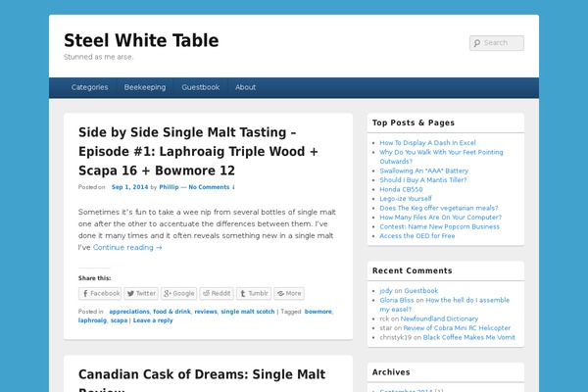
Task: Open the Side by Side Single Malt Tasting post
Action: [198, 151]
